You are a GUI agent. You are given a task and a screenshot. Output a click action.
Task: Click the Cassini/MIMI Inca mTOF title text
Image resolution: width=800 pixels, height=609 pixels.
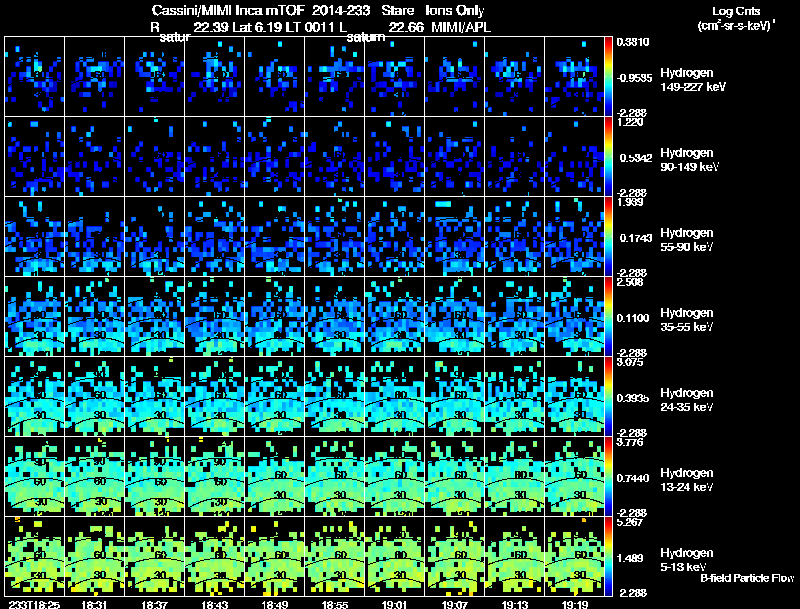pyautogui.click(x=228, y=10)
